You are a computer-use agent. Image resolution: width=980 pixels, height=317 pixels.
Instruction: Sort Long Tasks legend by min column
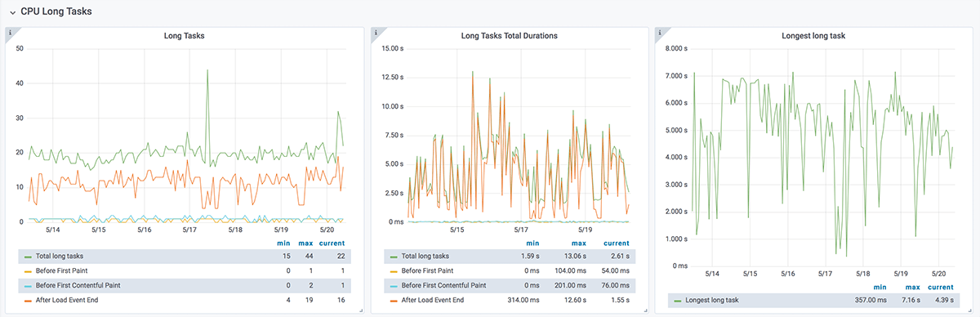[283, 243]
